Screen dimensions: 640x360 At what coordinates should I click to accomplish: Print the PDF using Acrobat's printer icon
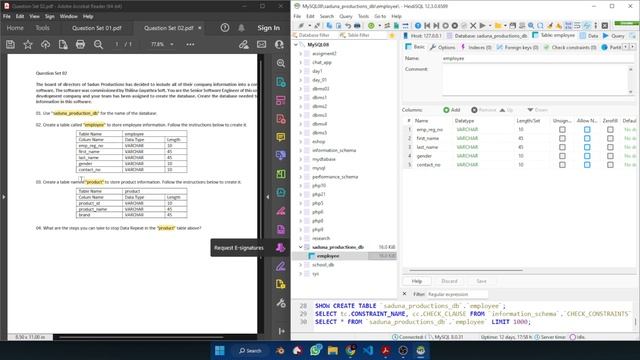pyautogui.click(x=80, y=44)
